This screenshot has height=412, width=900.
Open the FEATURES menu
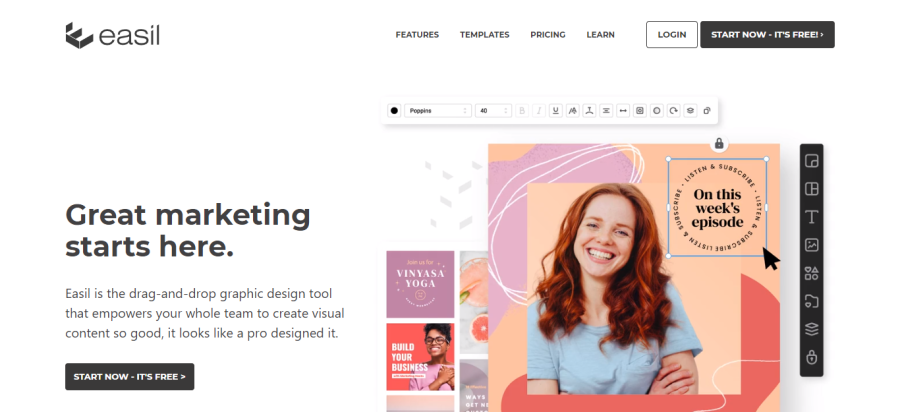pos(417,35)
